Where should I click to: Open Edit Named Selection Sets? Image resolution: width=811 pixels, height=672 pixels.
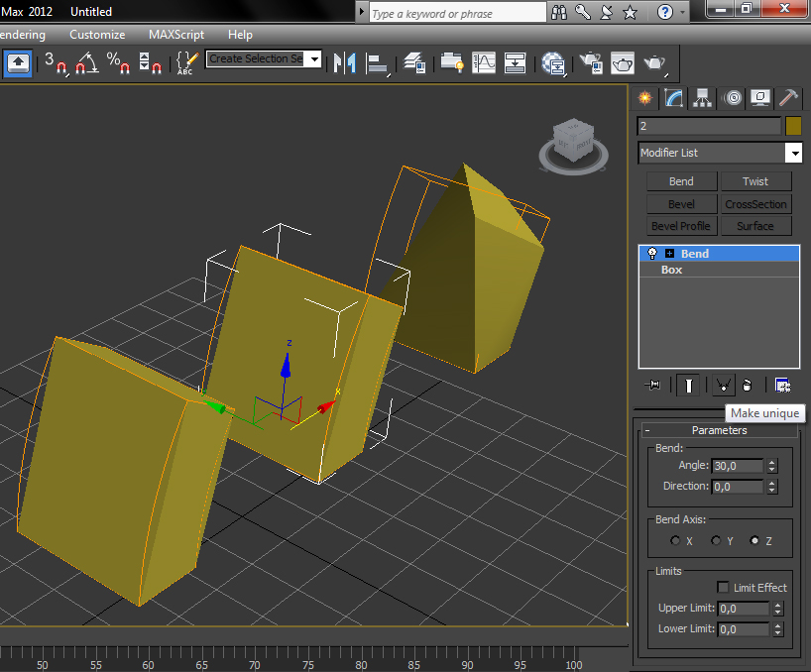[186, 63]
